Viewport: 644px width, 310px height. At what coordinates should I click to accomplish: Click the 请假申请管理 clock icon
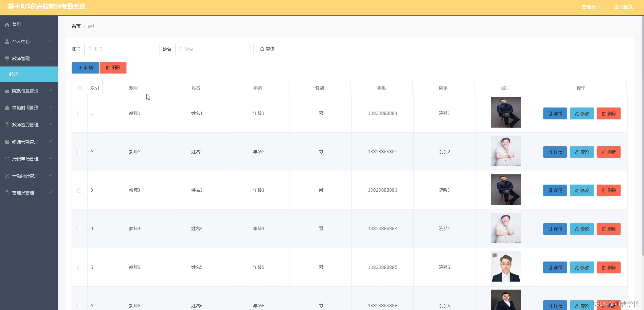coord(7,158)
